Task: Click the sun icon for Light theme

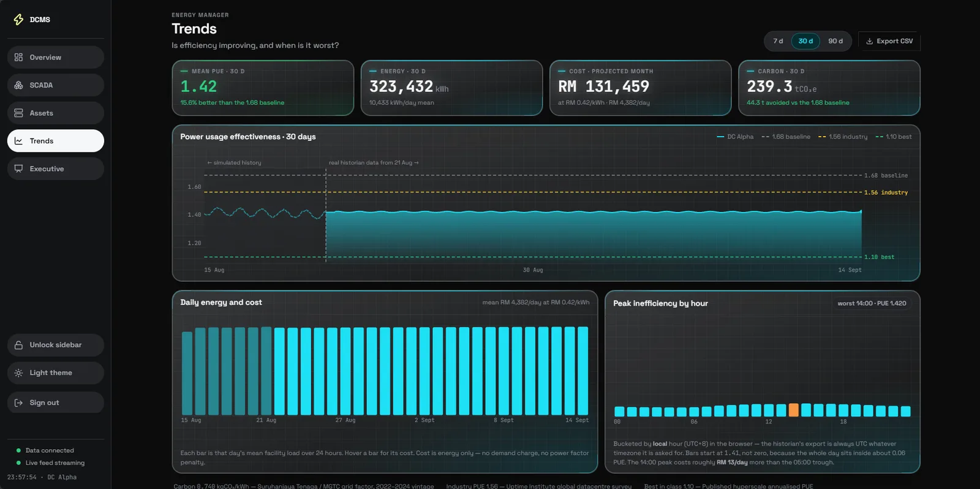Action: [18, 373]
